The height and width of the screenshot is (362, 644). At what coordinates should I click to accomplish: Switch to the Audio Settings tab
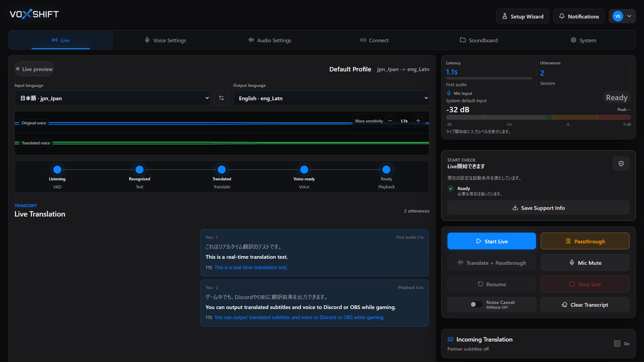click(270, 40)
